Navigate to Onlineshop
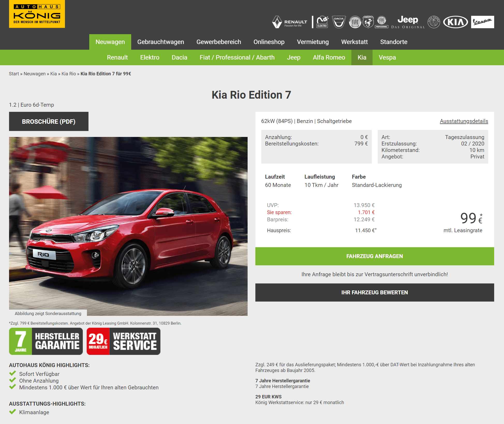 pyautogui.click(x=269, y=42)
